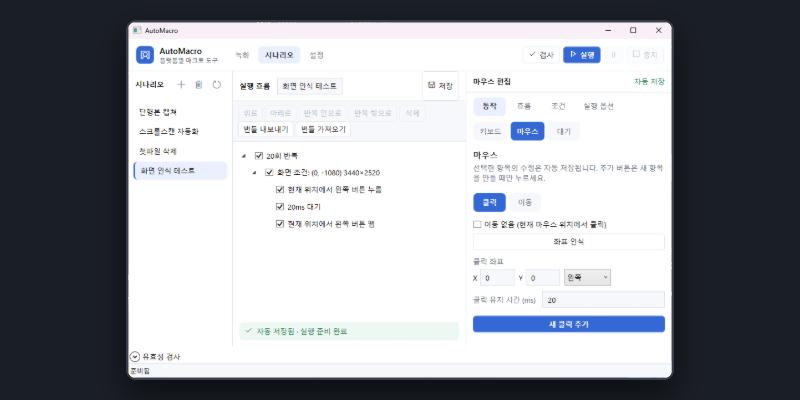This screenshot has width=800, height=400.
Task: Click the pause icon button
Action: (x=614, y=55)
